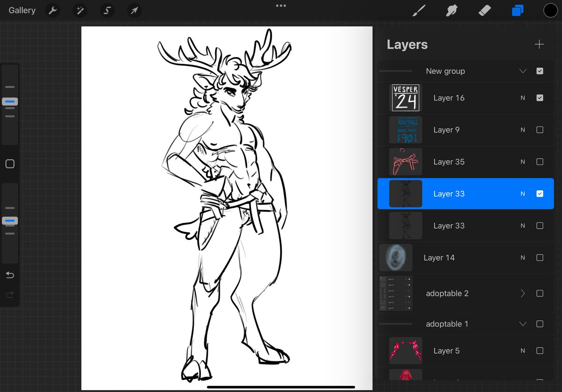562x392 pixels.
Task: Expand the adoptable 2 group chevron
Action: 523,293
